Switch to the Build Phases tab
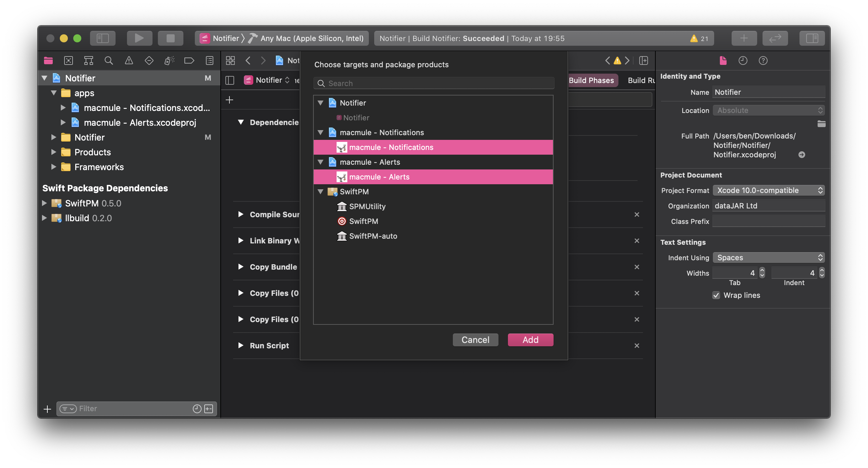 (x=591, y=80)
